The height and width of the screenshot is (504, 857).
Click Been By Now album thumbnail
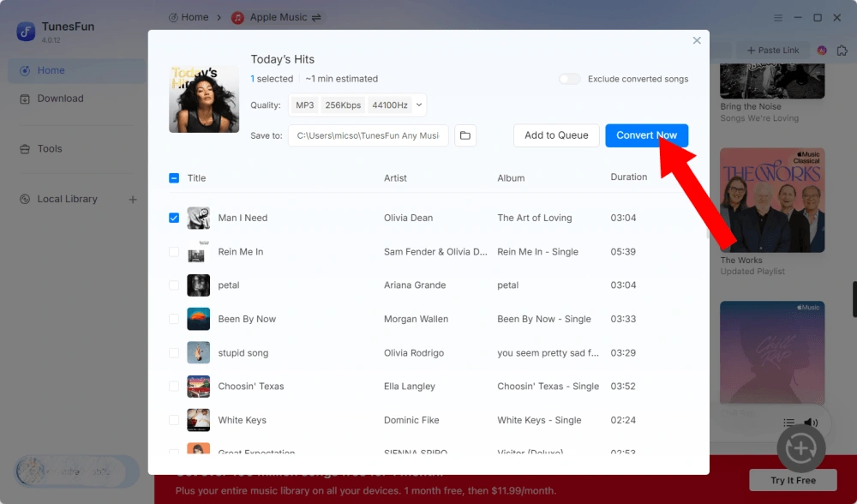coord(199,319)
